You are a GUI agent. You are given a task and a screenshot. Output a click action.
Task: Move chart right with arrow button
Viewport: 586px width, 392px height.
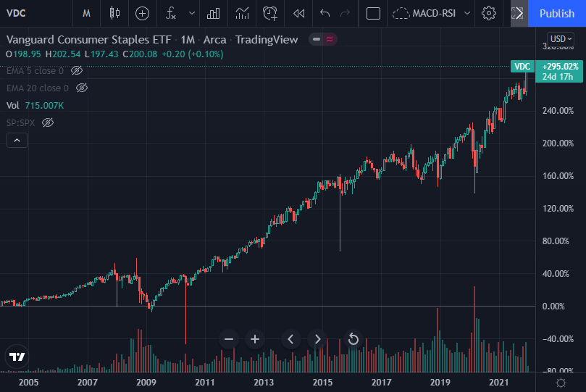(317, 339)
